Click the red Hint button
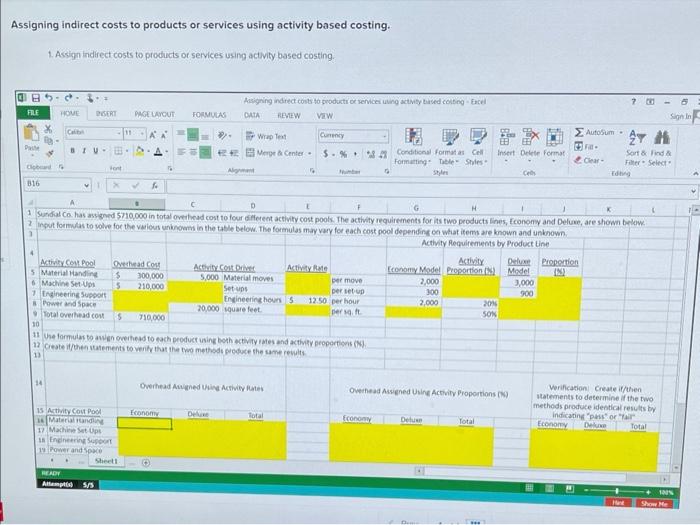The height and width of the screenshot is (525, 700). [618, 502]
